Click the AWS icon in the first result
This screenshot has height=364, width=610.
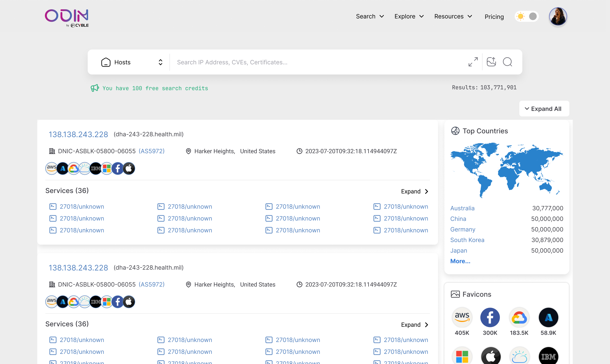(x=51, y=168)
